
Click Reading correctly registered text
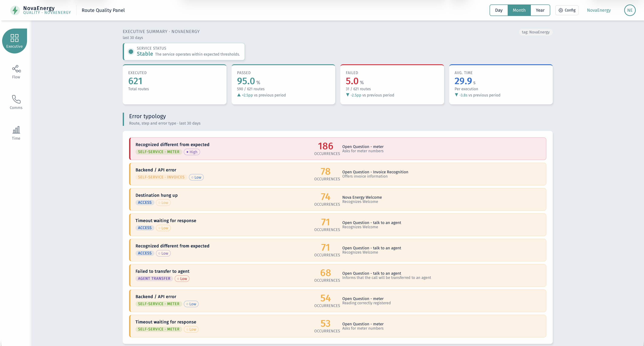point(366,303)
